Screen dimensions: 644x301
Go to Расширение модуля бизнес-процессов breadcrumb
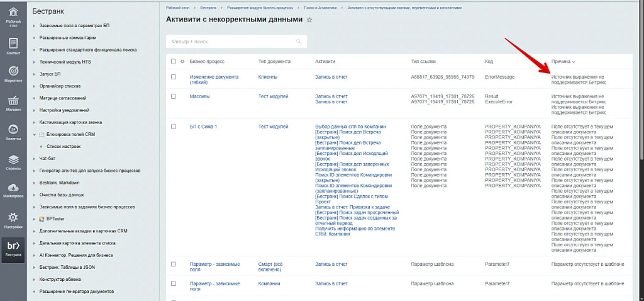(x=260, y=8)
